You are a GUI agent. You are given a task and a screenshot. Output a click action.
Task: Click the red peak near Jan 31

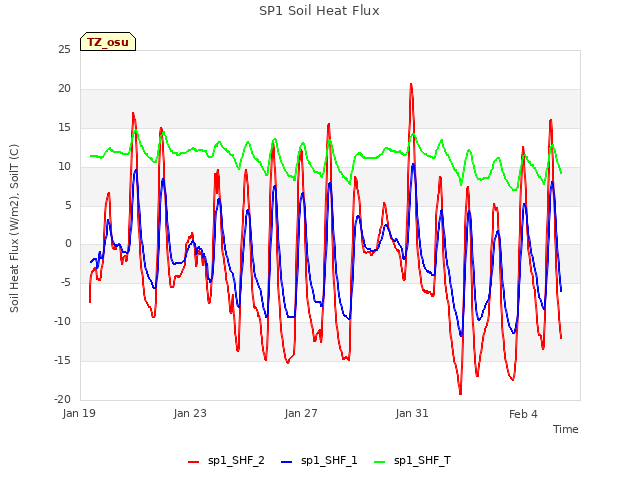(411, 84)
